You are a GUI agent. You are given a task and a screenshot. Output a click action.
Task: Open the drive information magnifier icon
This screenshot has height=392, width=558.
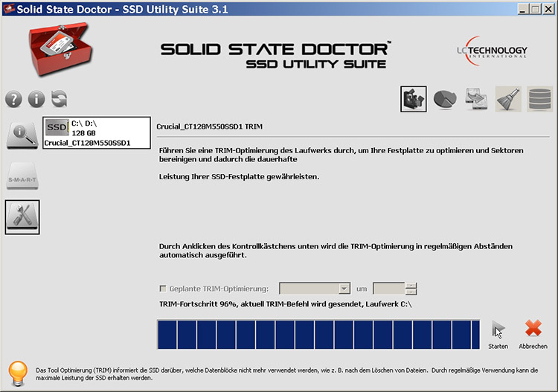[22, 135]
